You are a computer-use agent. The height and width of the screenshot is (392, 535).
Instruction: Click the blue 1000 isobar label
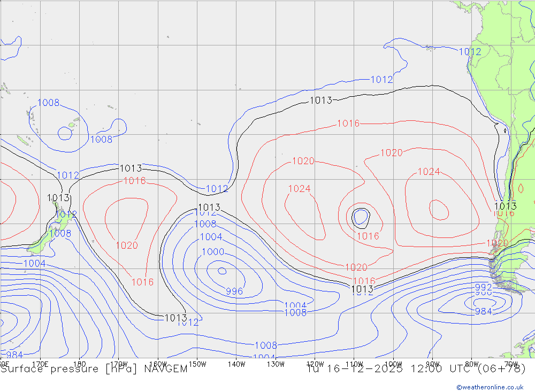click(213, 252)
